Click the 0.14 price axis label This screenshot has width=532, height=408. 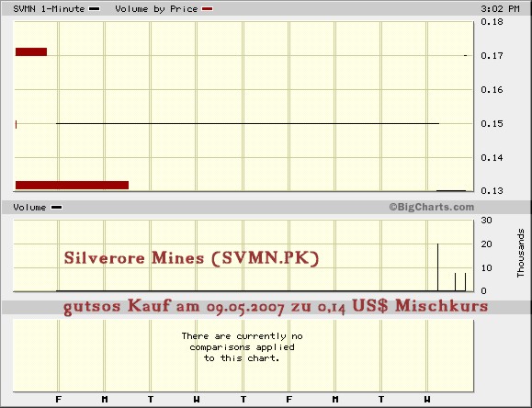pos(492,157)
